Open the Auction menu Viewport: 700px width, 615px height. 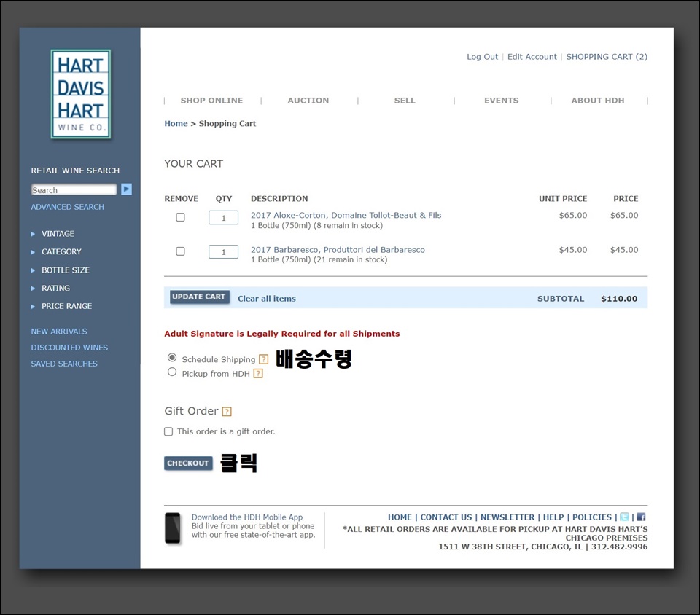[308, 101]
